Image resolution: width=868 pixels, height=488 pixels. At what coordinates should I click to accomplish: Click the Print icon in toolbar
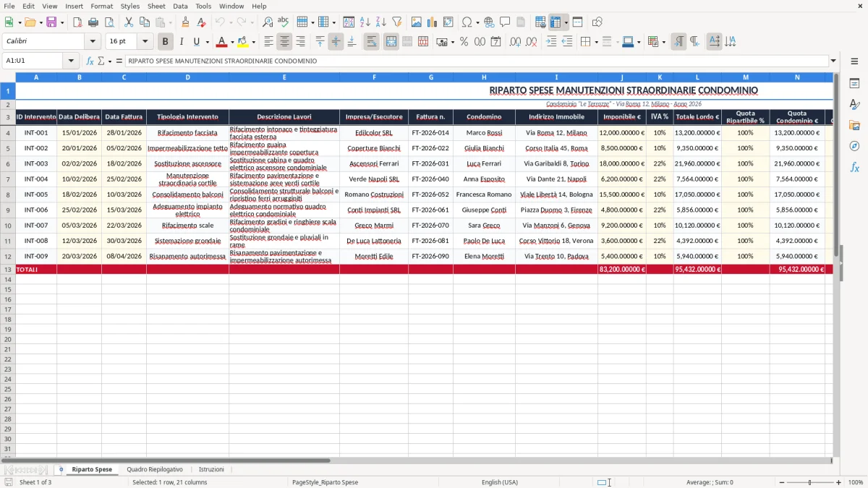point(93,22)
